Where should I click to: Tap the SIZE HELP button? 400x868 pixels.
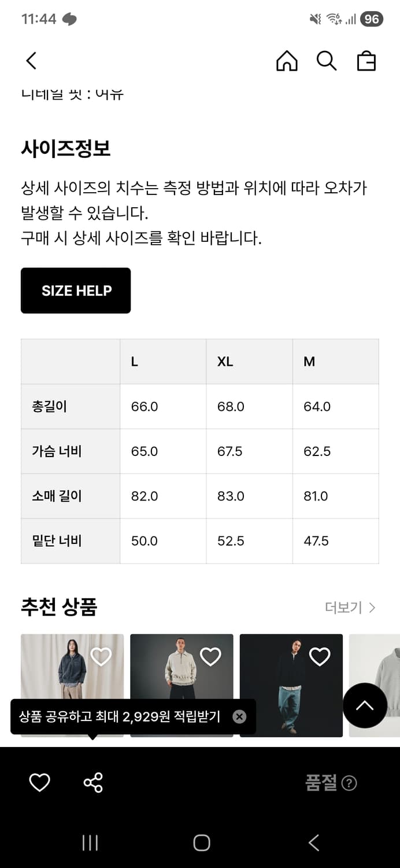pos(75,290)
